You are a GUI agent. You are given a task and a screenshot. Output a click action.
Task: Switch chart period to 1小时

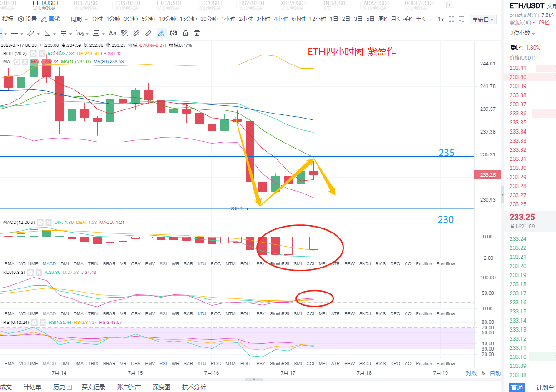click(x=228, y=19)
